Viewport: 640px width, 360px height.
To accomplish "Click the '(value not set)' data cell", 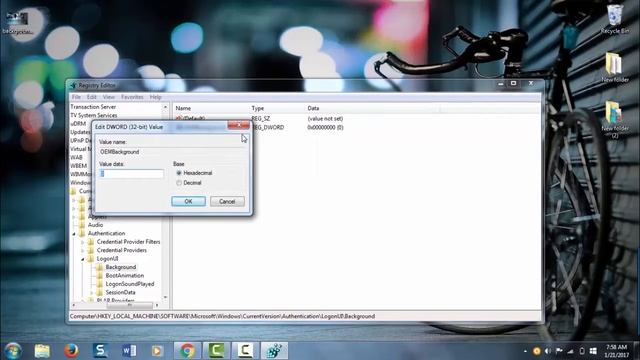I will point(325,119).
